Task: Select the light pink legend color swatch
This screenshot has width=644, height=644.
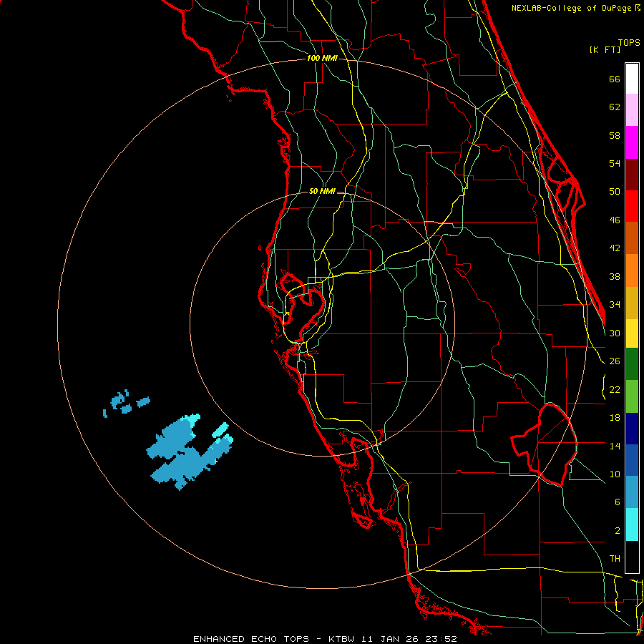Action: click(x=632, y=110)
